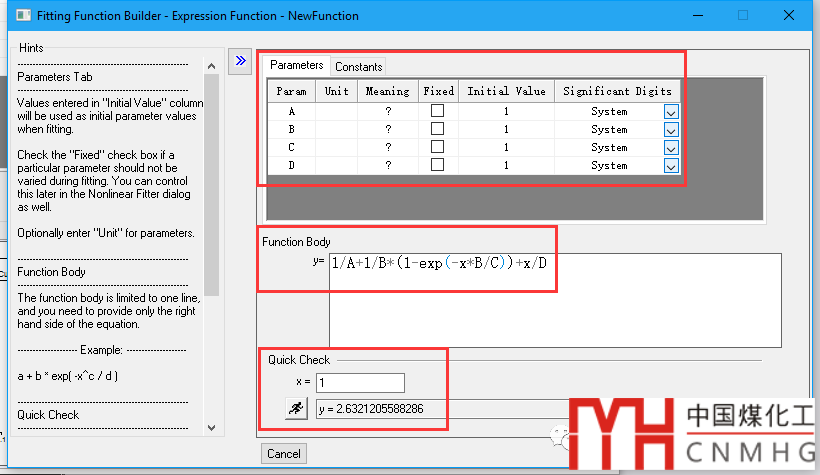Click the Fixed column header
The width and height of the screenshot is (820, 475).
pyautogui.click(x=438, y=91)
